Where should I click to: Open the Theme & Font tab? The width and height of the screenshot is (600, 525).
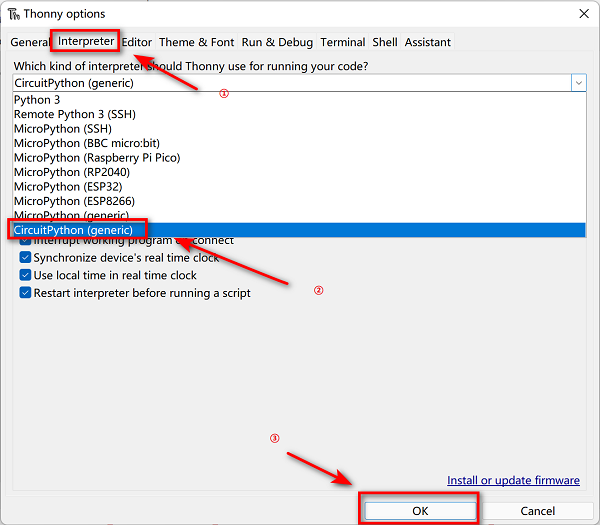pos(196,42)
